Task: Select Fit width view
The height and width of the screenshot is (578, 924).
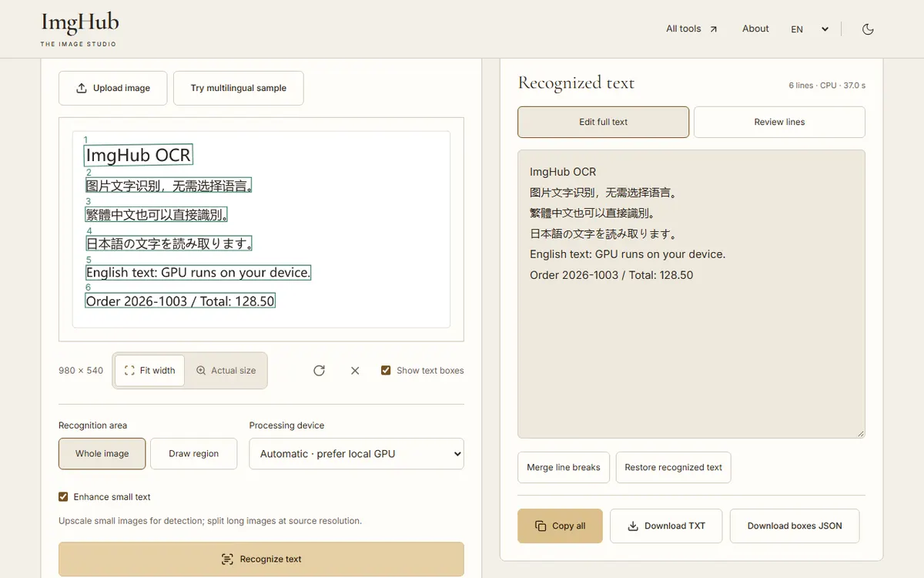Action: (x=149, y=371)
